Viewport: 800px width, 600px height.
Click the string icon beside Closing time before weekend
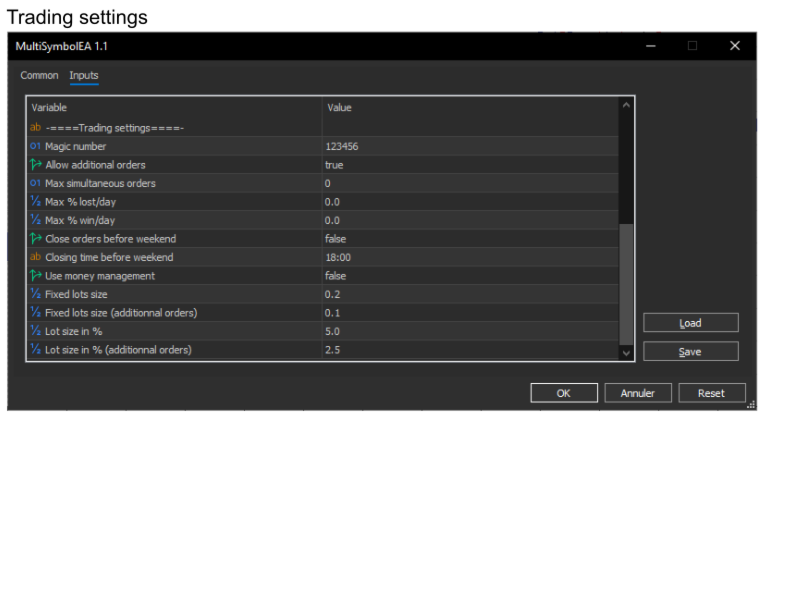coord(35,257)
